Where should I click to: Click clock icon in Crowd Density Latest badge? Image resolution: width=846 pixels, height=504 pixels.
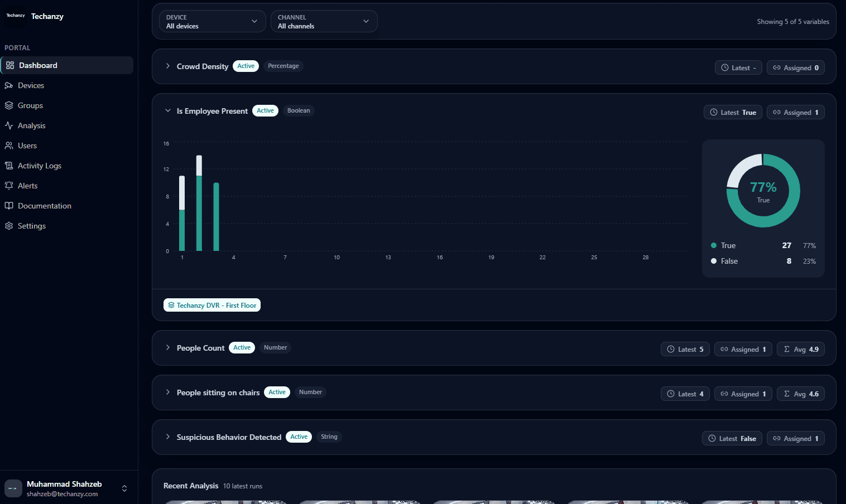pos(725,67)
